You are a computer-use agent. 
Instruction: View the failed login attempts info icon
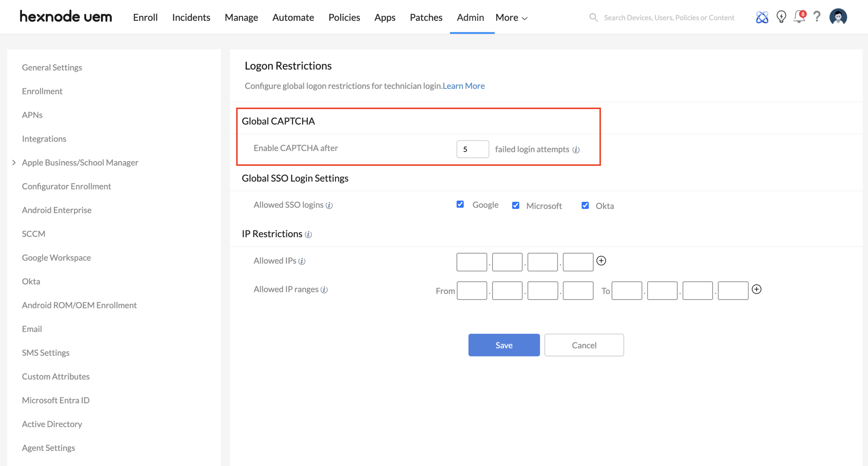(x=577, y=149)
